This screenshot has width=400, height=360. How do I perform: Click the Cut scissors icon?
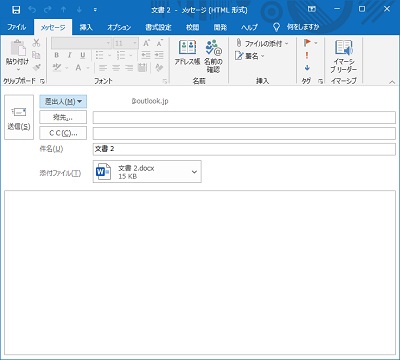click(x=36, y=43)
